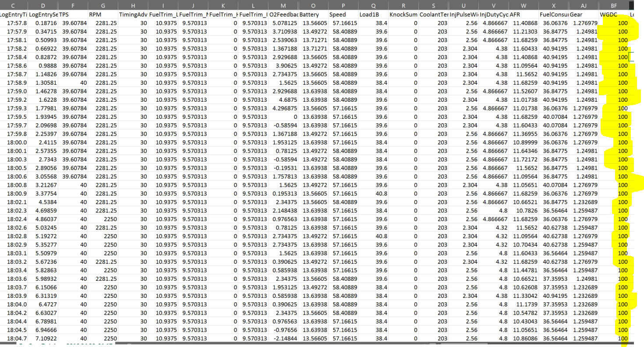
Task: Select the AFR cell with value 10.43043
Action: (x=524, y=322)
